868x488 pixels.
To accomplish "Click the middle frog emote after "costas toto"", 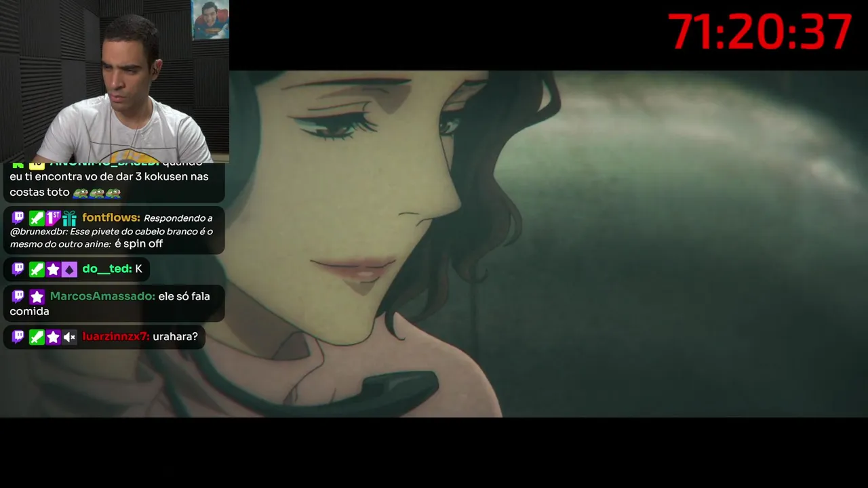I will 97,192.
